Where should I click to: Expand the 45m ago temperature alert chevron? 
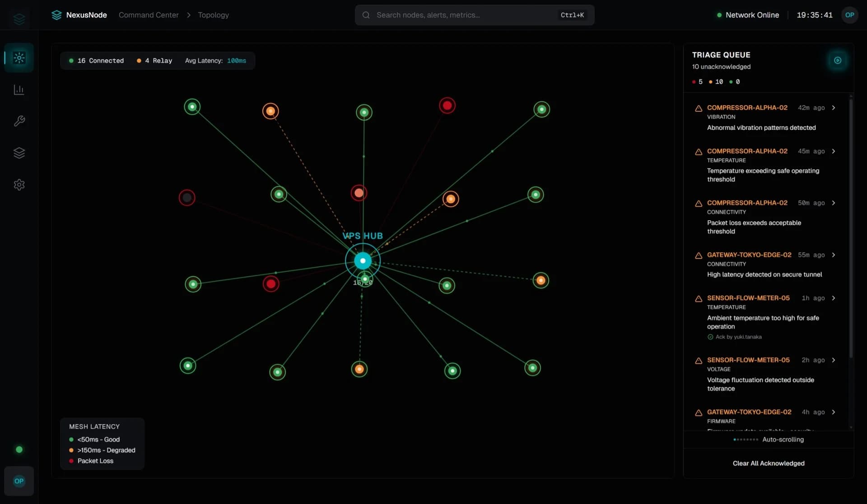[834, 151]
